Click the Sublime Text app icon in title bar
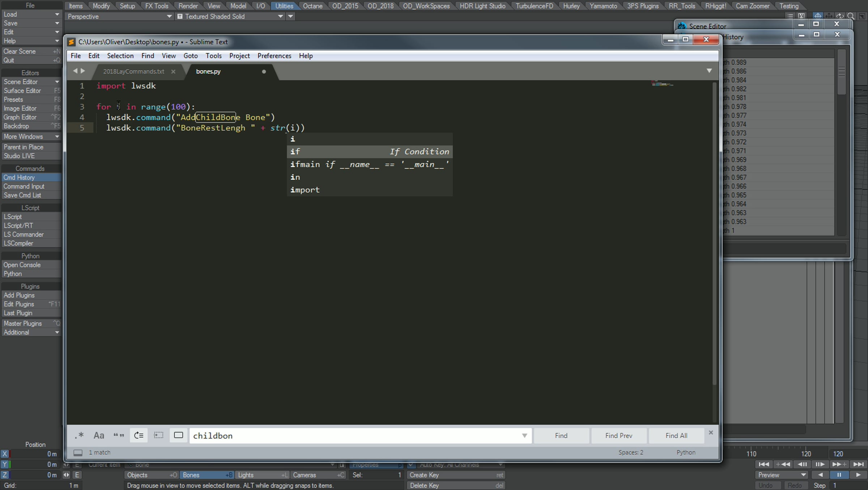 pyautogui.click(x=72, y=42)
